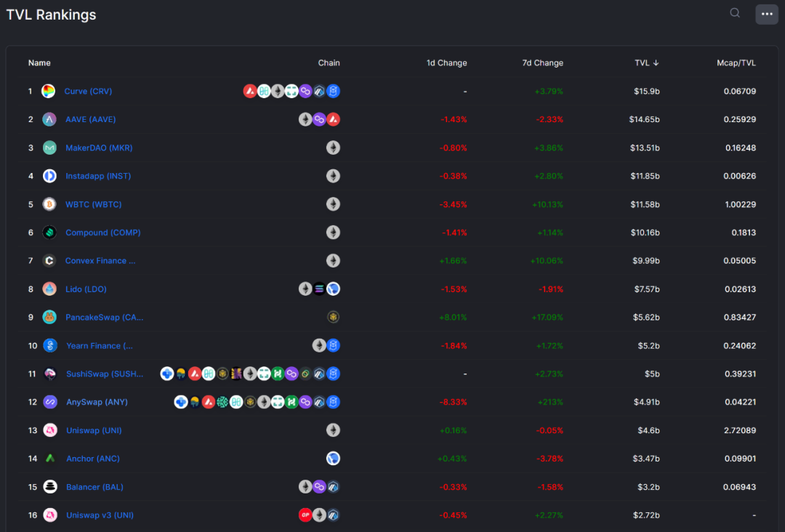Image resolution: width=785 pixels, height=532 pixels.
Task: Click the 1.00229 Mcap/TVL value
Action: coord(739,204)
